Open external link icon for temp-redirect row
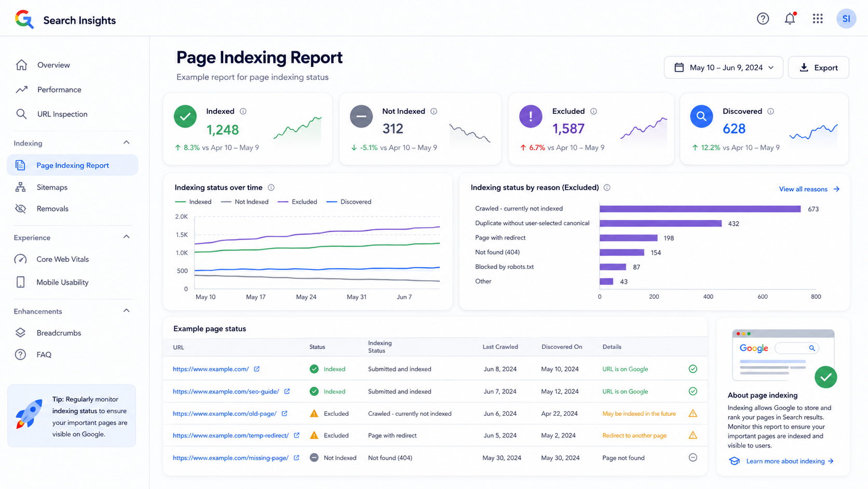 296,435
